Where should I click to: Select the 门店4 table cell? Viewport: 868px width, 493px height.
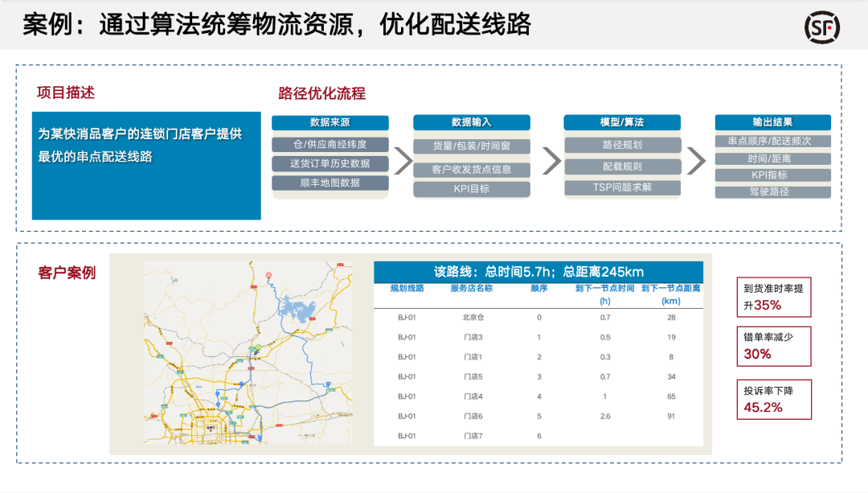[x=473, y=396]
